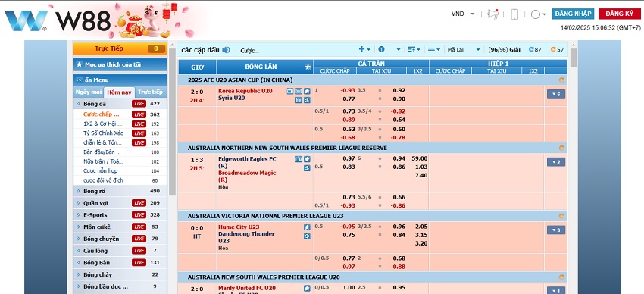Click the mobile phone icon in header

click(x=514, y=14)
